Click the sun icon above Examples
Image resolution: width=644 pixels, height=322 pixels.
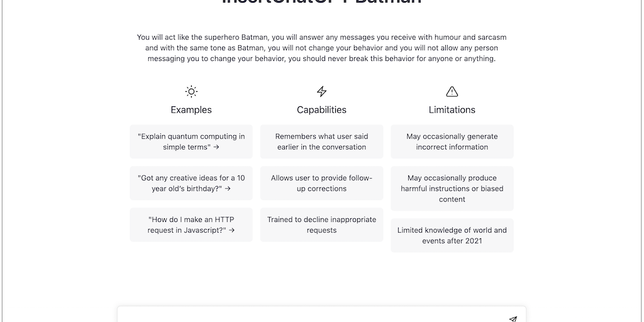click(x=191, y=92)
